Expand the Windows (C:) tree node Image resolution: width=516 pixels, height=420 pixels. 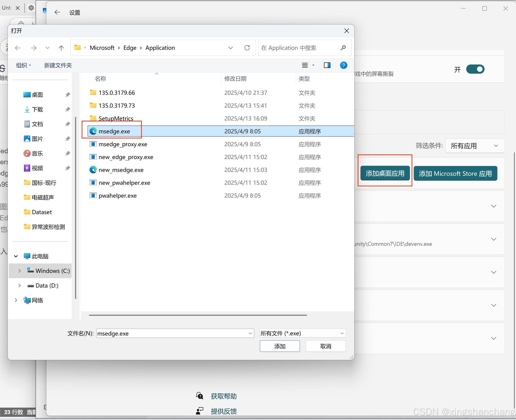click(x=20, y=271)
